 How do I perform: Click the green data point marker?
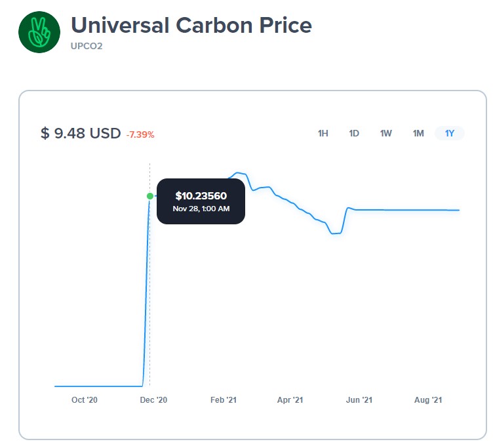click(x=150, y=196)
